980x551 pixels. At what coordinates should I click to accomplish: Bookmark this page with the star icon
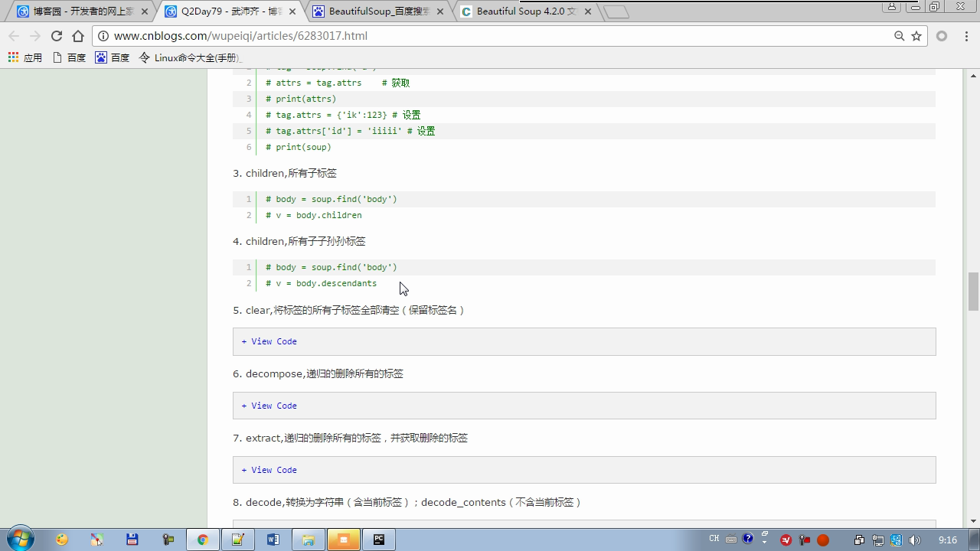(x=916, y=36)
